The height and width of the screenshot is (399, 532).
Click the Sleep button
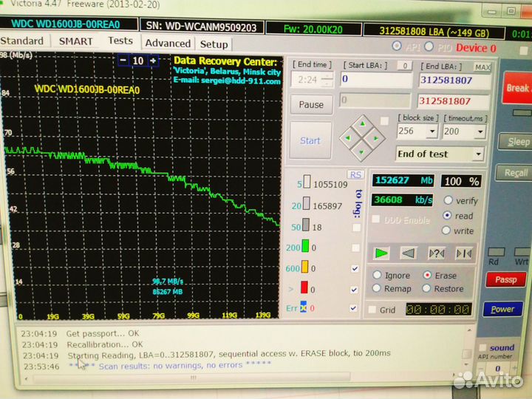pos(516,142)
